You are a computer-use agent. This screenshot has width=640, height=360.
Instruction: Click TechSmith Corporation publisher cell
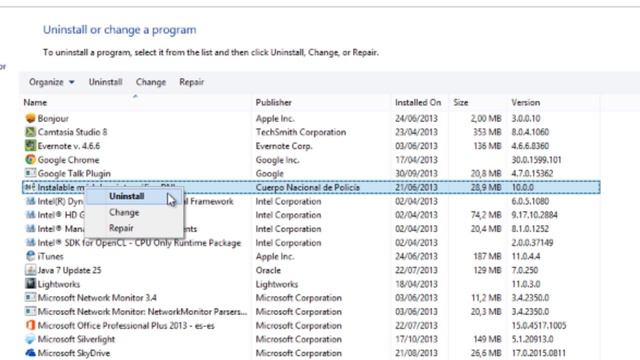click(301, 132)
